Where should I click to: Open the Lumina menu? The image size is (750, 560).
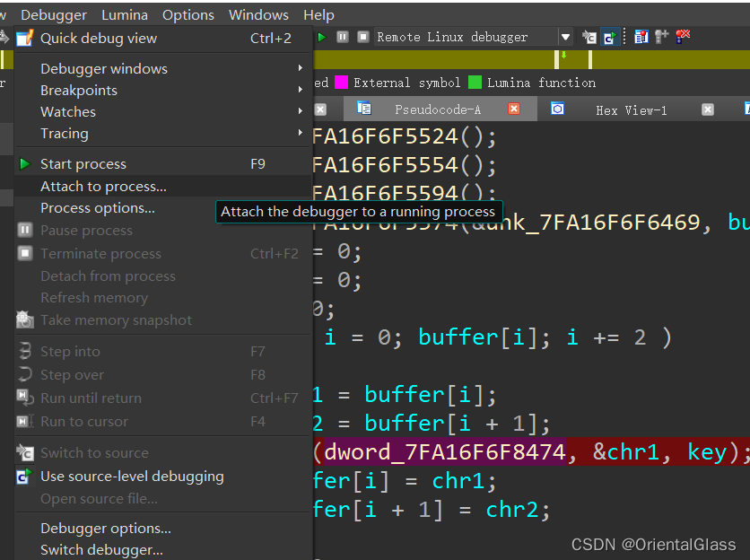[x=125, y=15]
